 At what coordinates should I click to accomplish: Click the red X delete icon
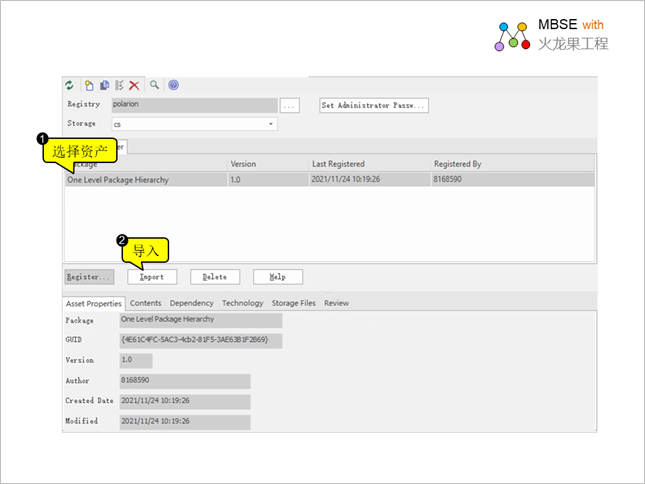pos(134,86)
